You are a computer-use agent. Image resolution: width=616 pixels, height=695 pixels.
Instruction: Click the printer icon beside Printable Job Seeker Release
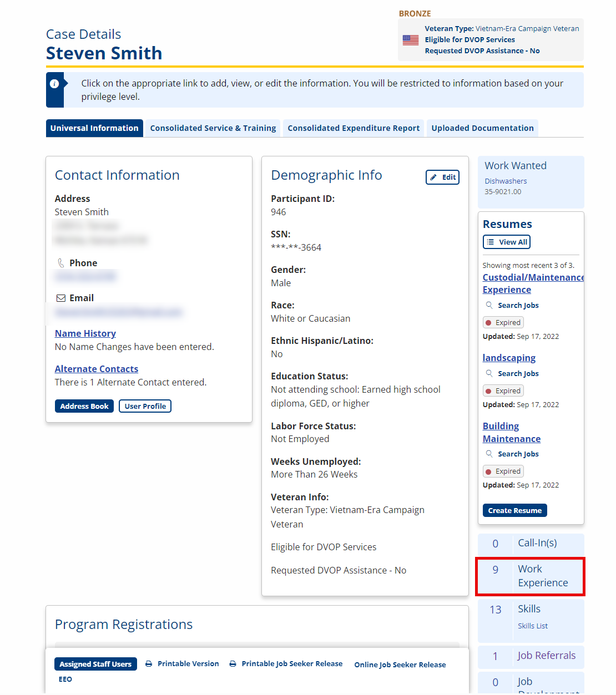pyautogui.click(x=233, y=664)
